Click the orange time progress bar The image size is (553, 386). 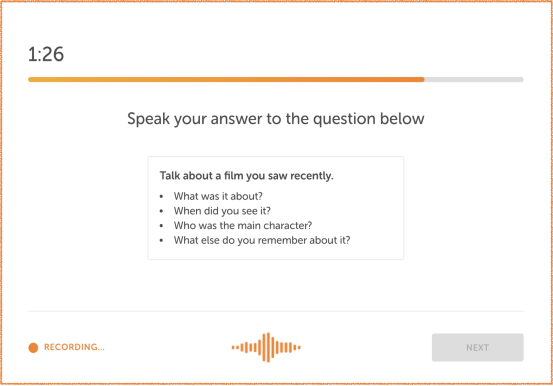click(x=226, y=80)
